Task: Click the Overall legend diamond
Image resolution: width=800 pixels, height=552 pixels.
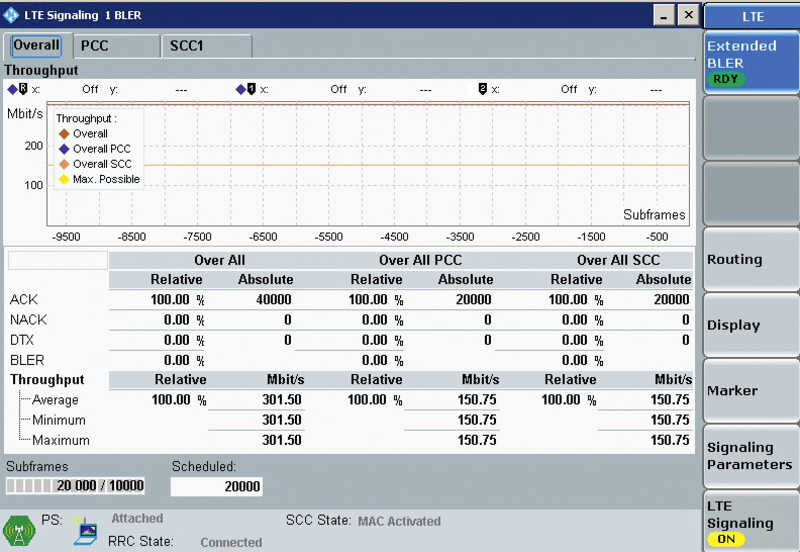Action: pyautogui.click(x=64, y=134)
